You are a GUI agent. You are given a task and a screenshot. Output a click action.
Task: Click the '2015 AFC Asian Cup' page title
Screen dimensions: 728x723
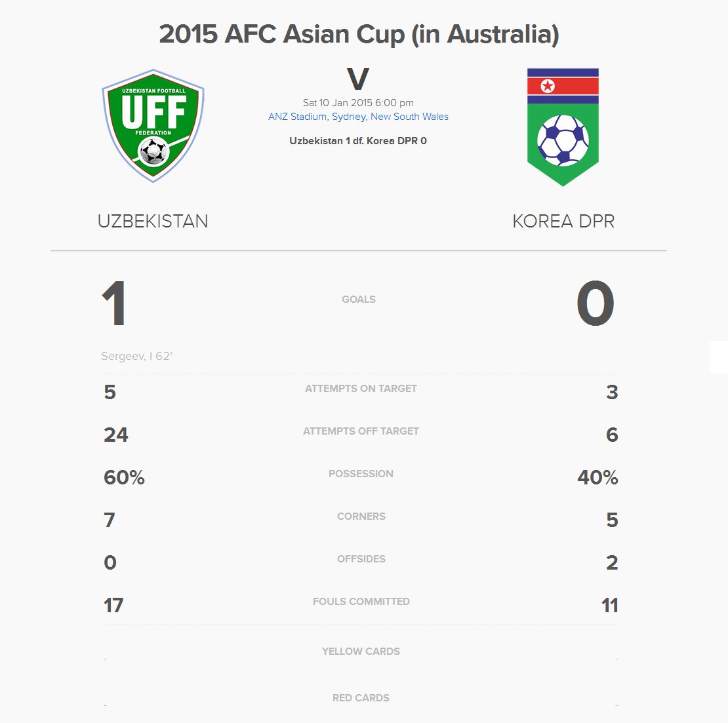tap(359, 34)
